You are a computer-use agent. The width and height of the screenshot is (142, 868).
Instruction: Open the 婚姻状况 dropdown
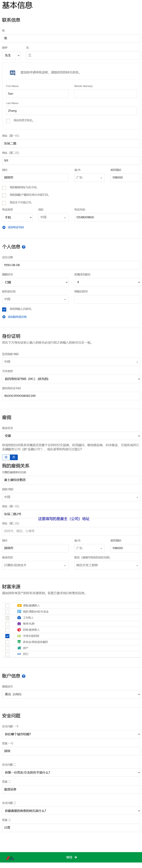(x=35, y=282)
